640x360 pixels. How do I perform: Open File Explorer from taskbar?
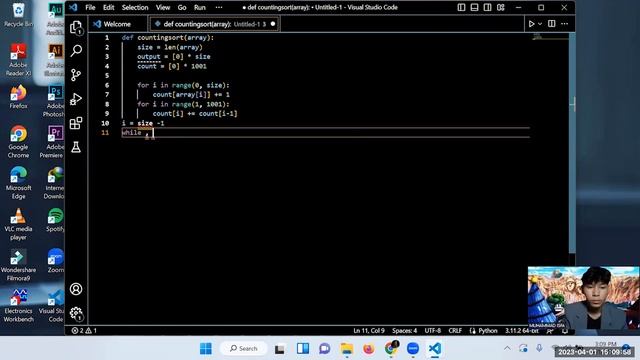click(347, 349)
